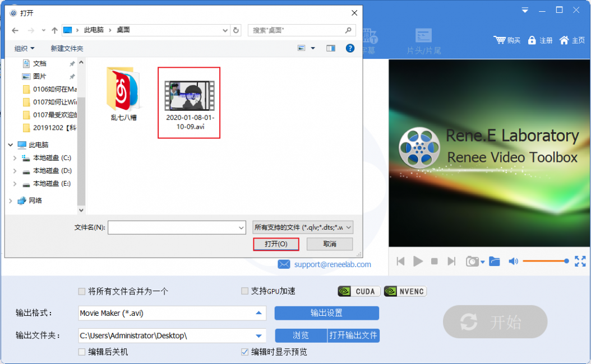Viewport: 591px width, 364px height.
Task: Click the NVENC badge
Action: coord(405,291)
